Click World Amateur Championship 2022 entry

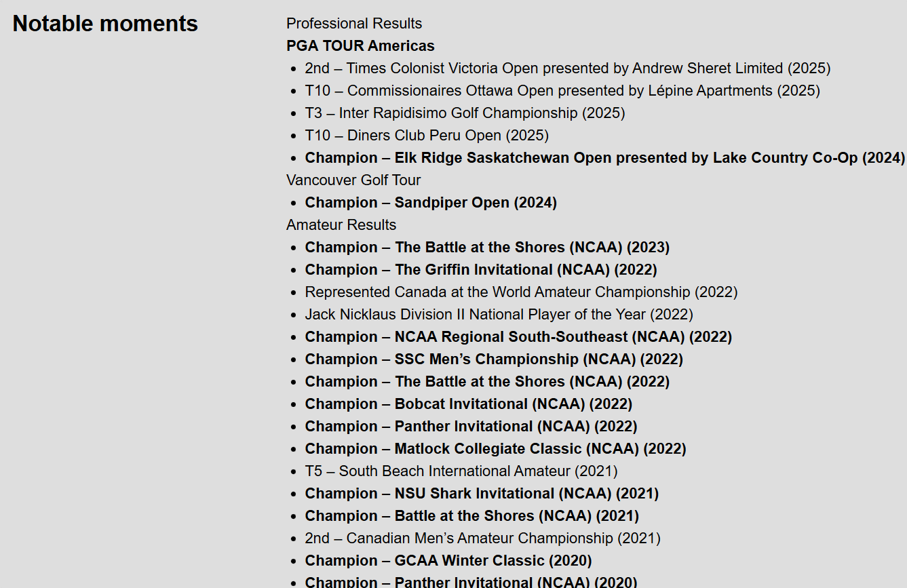[x=520, y=292]
